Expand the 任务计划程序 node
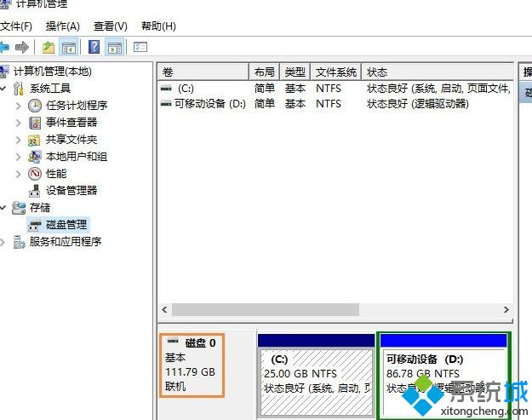The image size is (532, 420). click(19, 106)
